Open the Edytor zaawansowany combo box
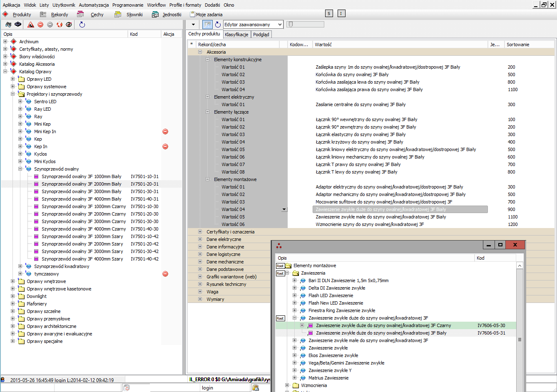 [254, 25]
